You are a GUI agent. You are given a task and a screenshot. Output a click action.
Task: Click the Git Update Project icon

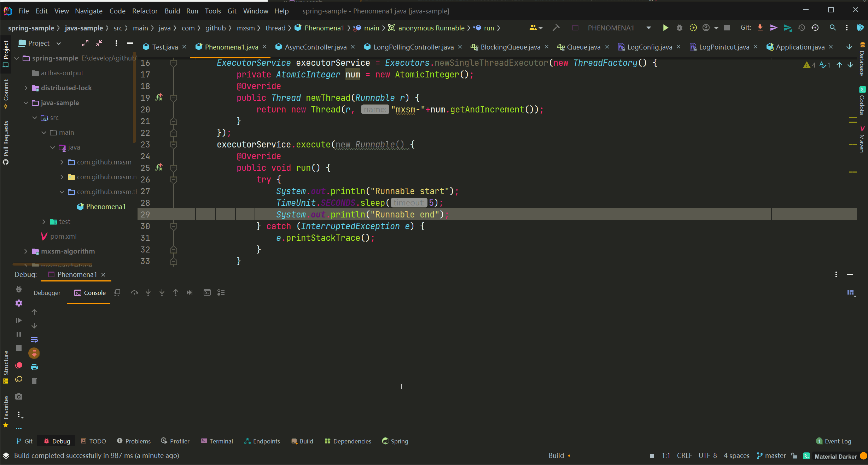pyautogui.click(x=760, y=28)
